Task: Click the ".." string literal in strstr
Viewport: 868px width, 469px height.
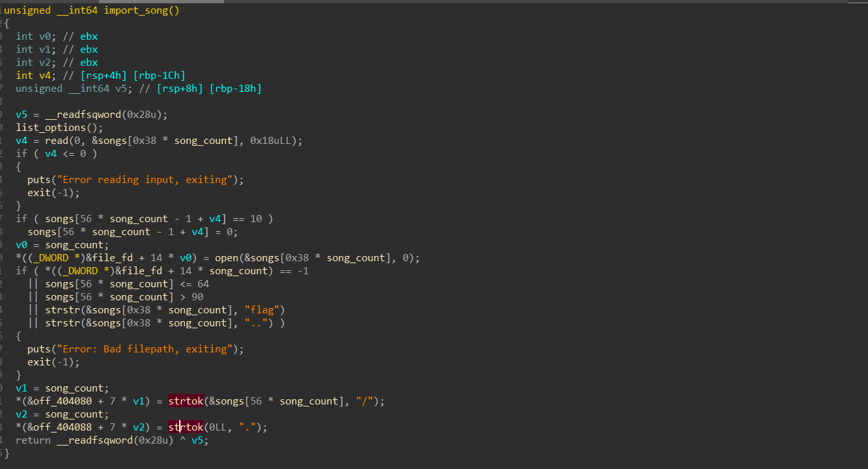Action: [256, 323]
